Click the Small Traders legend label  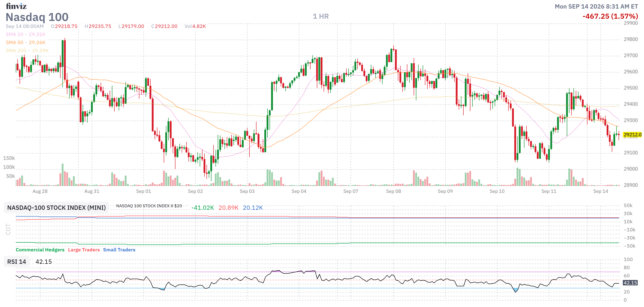119,250
